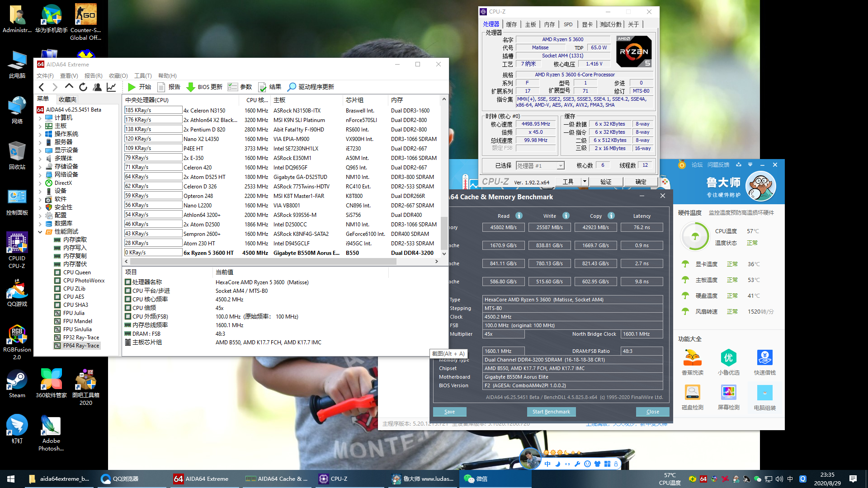Image resolution: width=868 pixels, height=488 pixels.
Task: Click the 问题反馈 link in 鲁大师
Action: pos(718,165)
